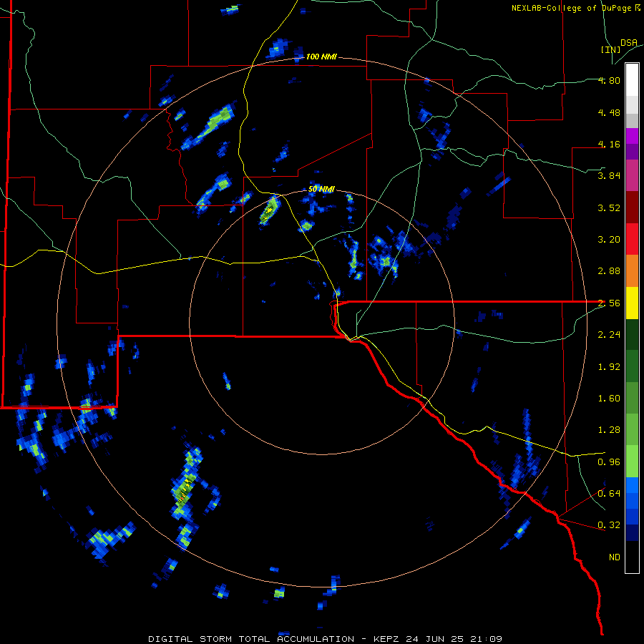Image resolution: width=644 pixels, height=644 pixels.
Task: Click the NEXLAB-College of DuPage credit text
Action: coord(576,8)
